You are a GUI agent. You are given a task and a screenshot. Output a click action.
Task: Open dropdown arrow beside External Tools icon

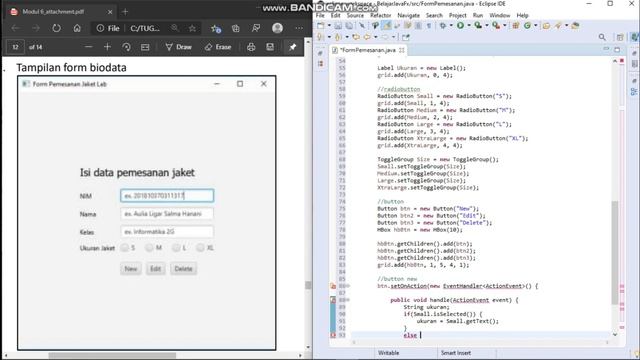pos(504,26)
